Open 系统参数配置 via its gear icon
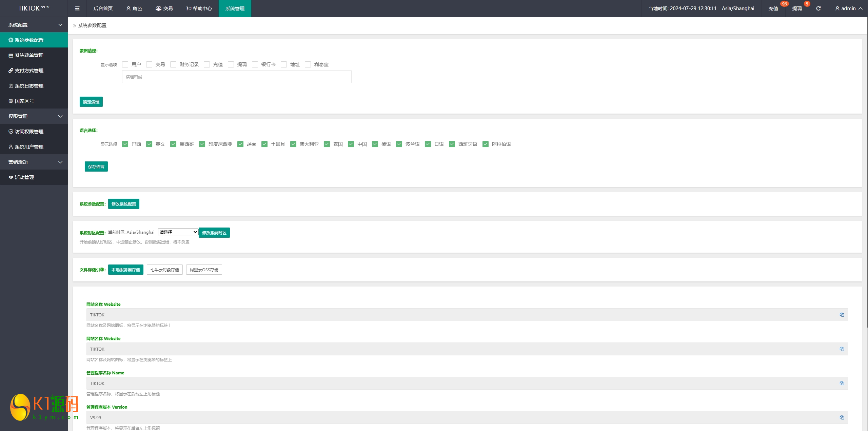The image size is (868, 431). (11, 40)
